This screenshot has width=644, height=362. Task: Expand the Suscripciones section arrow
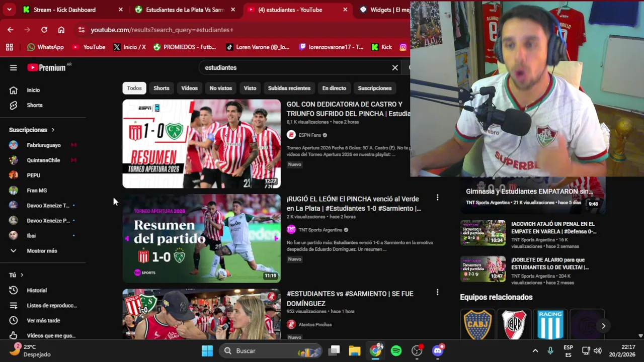point(53,130)
